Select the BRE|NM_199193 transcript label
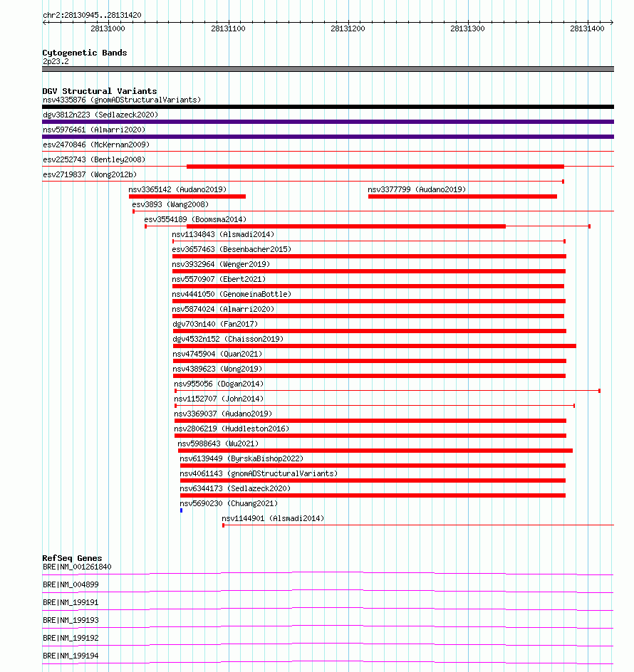Viewport: 634px width, 672px height. [x=71, y=620]
